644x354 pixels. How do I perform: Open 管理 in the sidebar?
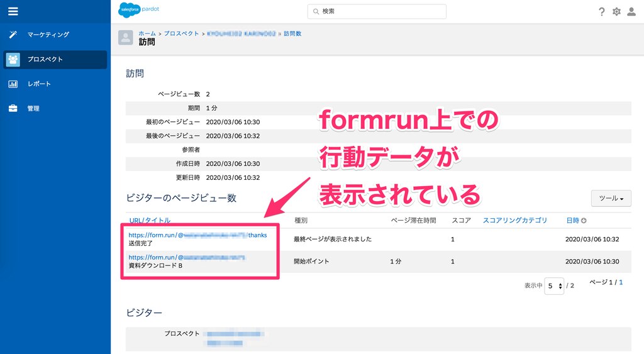(x=33, y=108)
